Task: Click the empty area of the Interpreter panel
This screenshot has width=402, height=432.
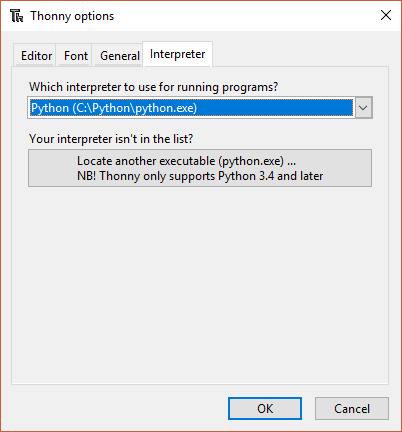Action: (x=200, y=283)
